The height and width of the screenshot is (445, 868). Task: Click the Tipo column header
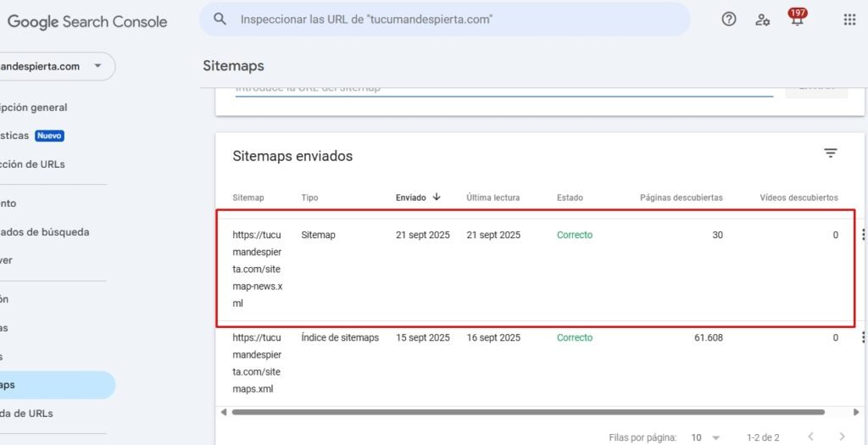(x=309, y=197)
